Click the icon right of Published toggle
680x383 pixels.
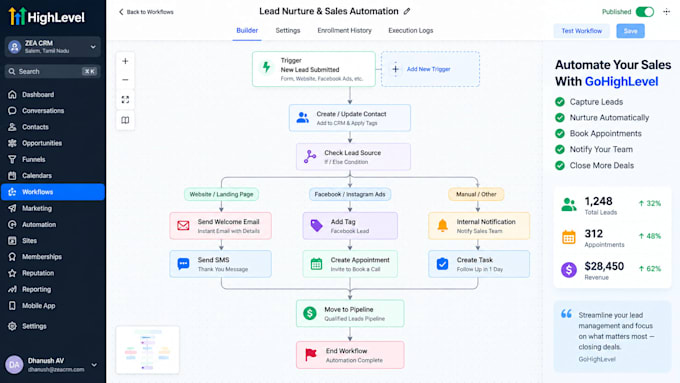[667, 12]
